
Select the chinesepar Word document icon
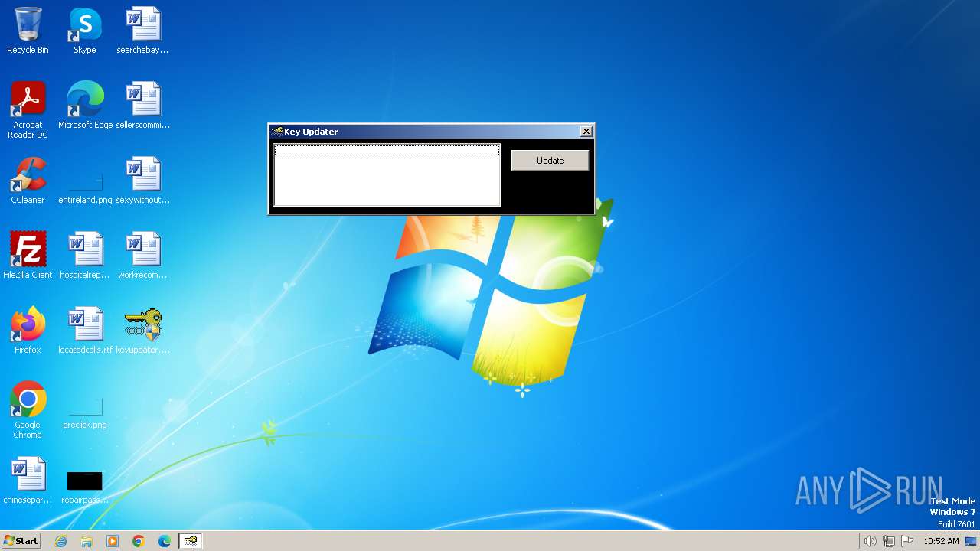28,481
